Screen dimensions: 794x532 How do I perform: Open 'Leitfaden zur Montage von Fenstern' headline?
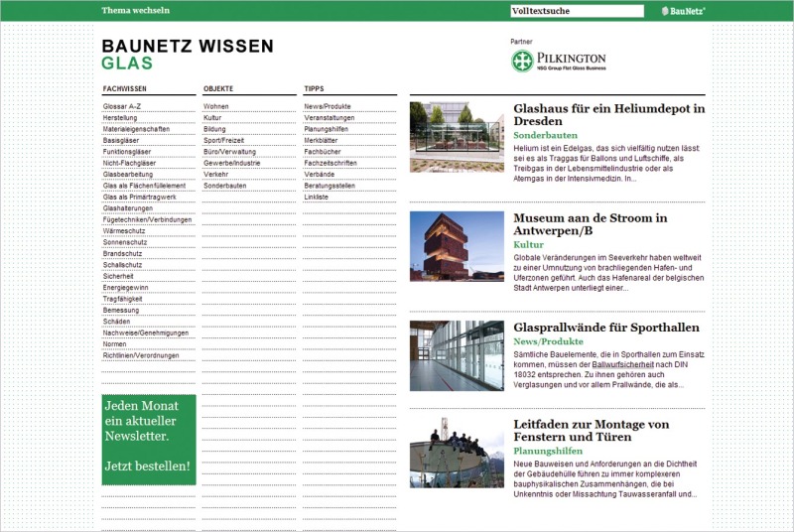click(592, 431)
